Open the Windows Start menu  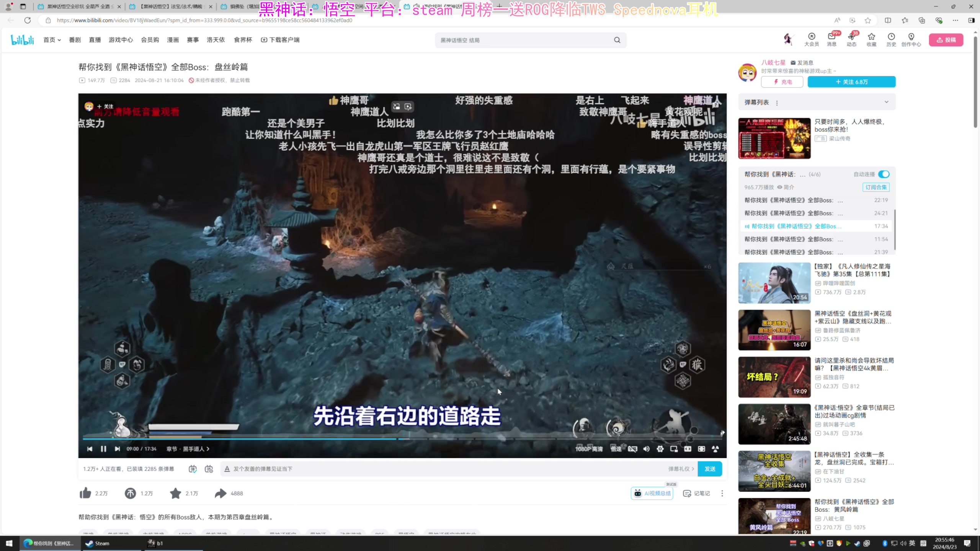pyautogui.click(x=9, y=543)
